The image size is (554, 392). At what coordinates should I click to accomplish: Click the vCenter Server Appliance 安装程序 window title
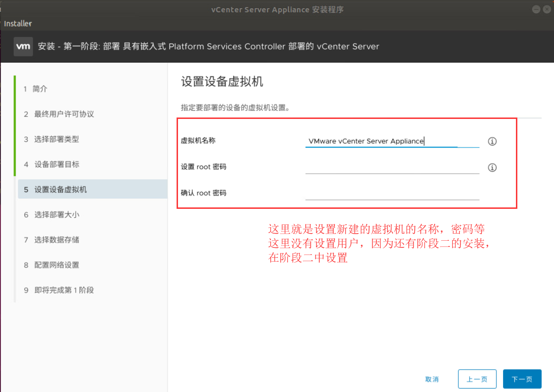[277, 10]
